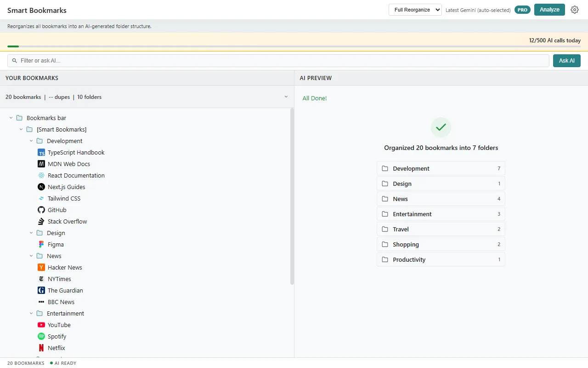Click the green checkmark done icon
The width and height of the screenshot is (588, 368).
tap(441, 127)
